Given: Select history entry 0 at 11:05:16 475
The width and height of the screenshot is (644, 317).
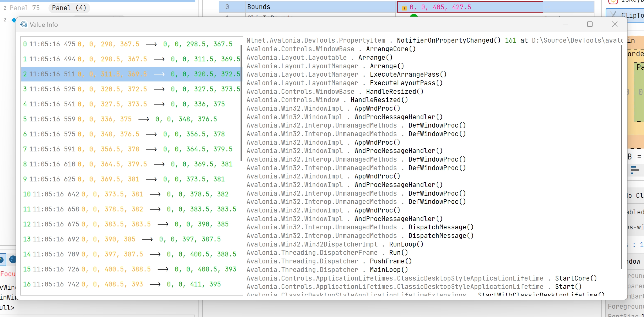Looking at the screenshot, I should coord(132,44).
